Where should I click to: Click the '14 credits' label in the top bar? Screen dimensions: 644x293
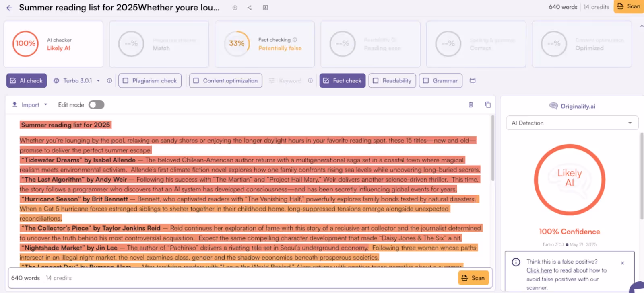[x=596, y=7]
